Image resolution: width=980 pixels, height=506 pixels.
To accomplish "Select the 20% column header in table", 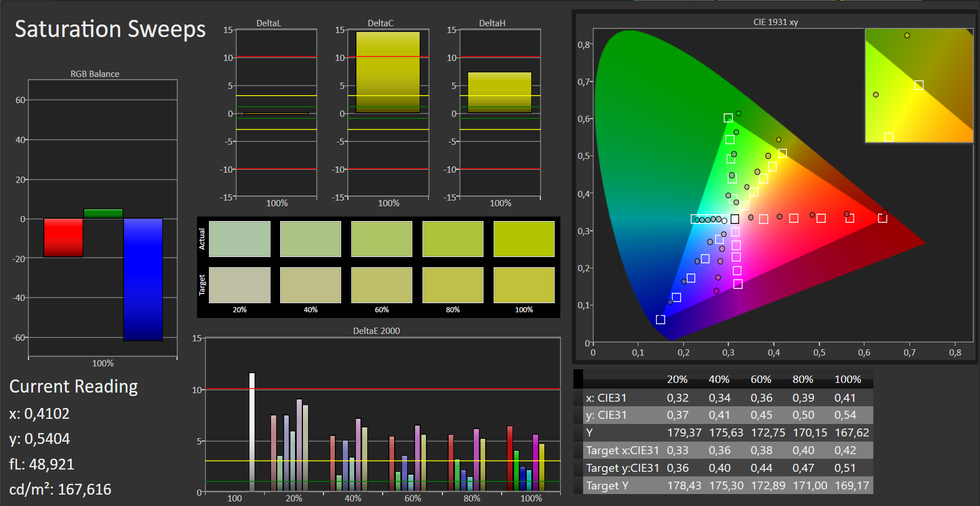I will (678, 379).
